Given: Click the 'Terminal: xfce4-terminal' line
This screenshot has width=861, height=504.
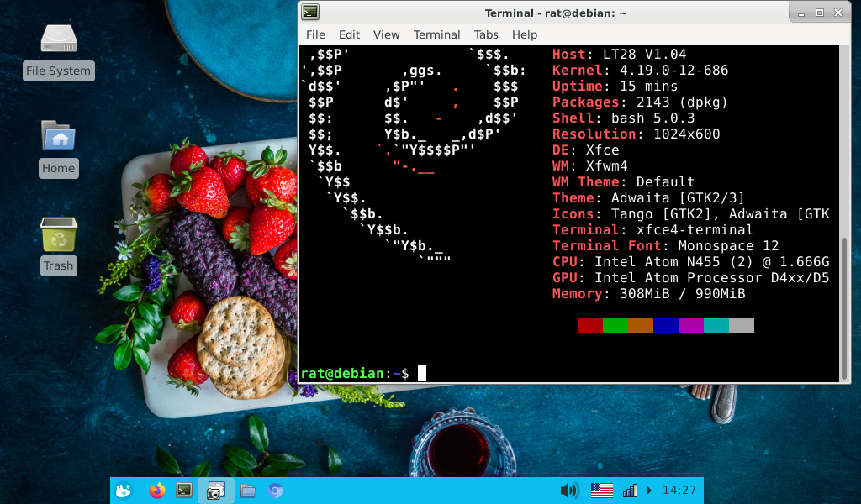Looking at the screenshot, I should point(652,229).
